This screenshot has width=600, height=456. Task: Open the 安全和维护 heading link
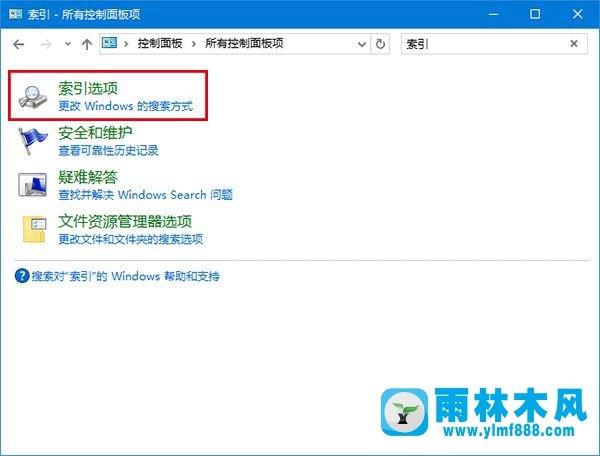tap(95, 133)
